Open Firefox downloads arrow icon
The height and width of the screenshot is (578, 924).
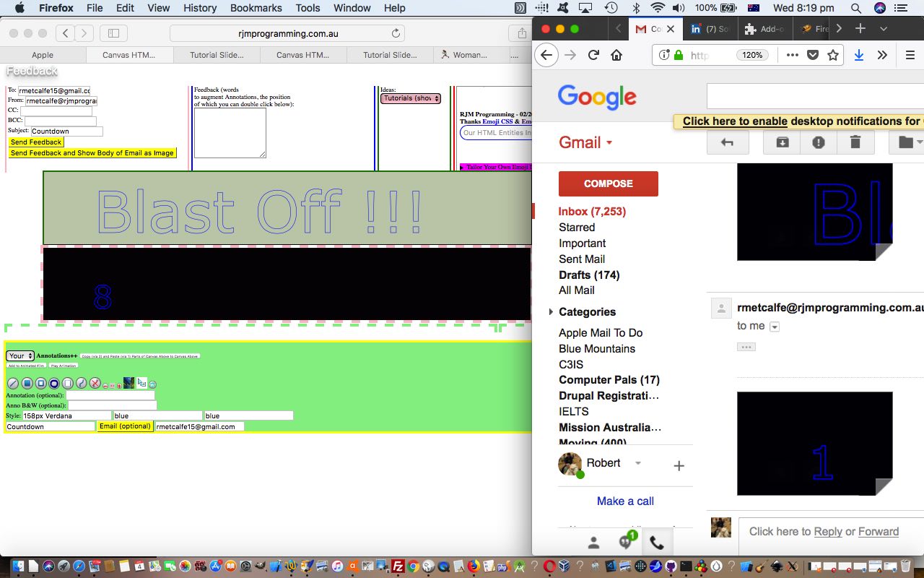click(x=858, y=55)
